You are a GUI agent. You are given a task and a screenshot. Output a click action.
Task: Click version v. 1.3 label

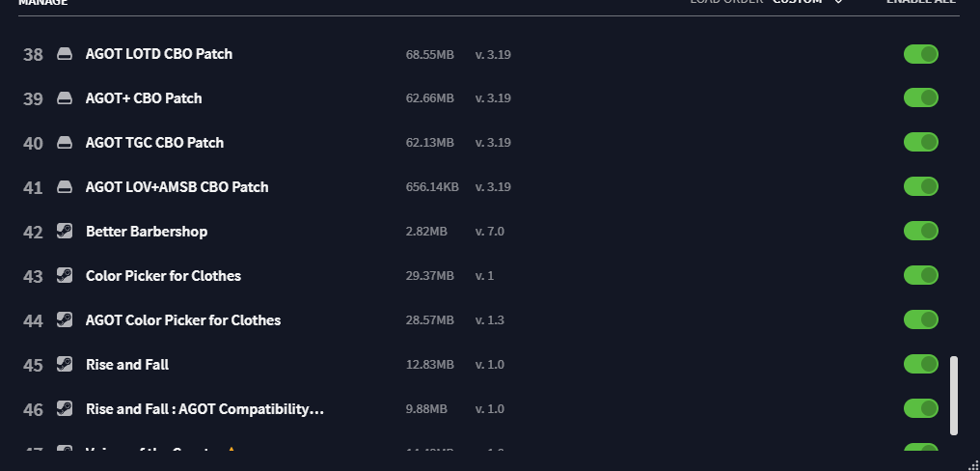(489, 320)
